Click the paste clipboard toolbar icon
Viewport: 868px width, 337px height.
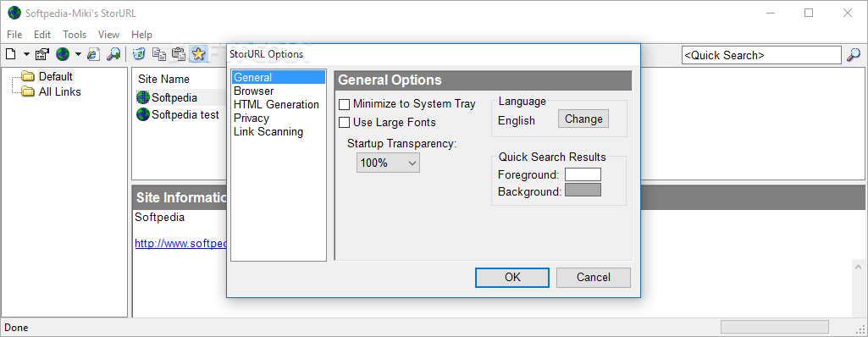(x=179, y=54)
